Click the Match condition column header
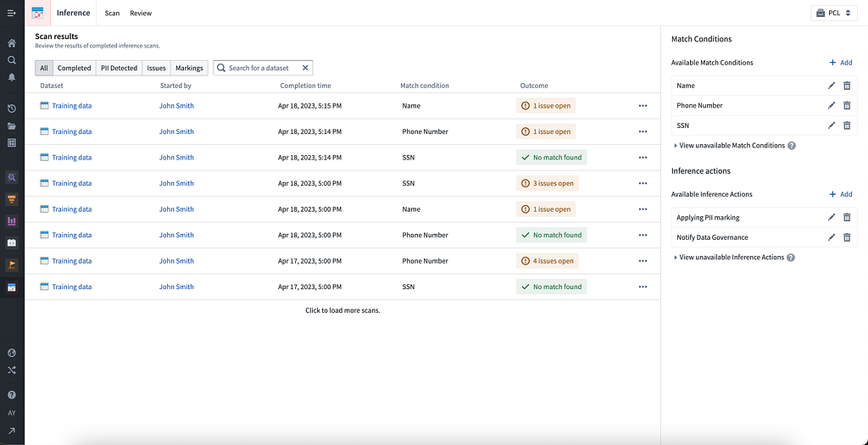The width and height of the screenshot is (868, 445). click(x=425, y=86)
